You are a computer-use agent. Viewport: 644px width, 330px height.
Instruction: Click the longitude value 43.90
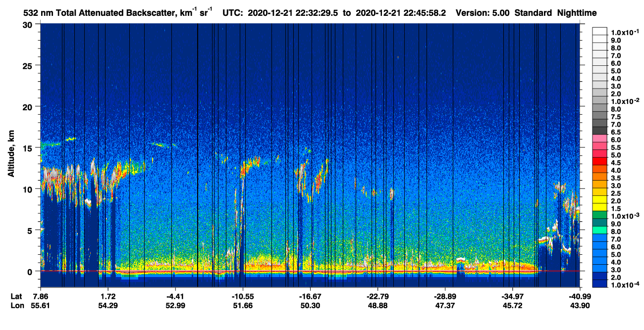(x=580, y=306)
